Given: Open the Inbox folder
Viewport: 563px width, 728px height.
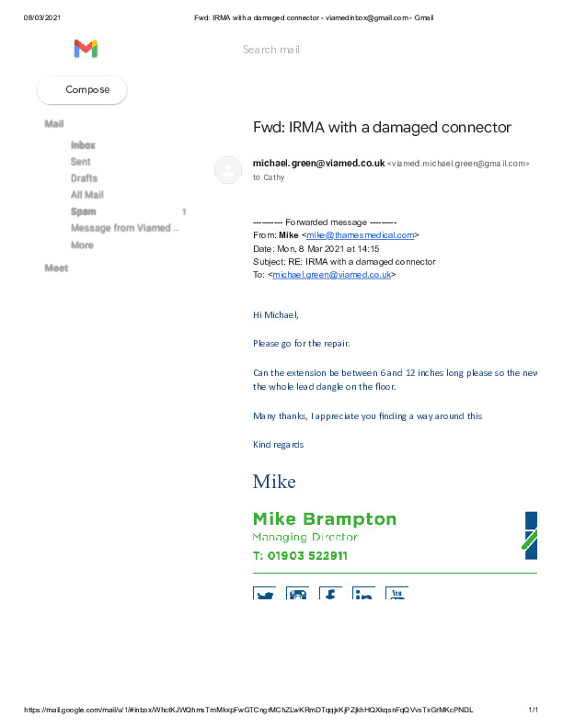Looking at the screenshot, I should pyautogui.click(x=83, y=145).
